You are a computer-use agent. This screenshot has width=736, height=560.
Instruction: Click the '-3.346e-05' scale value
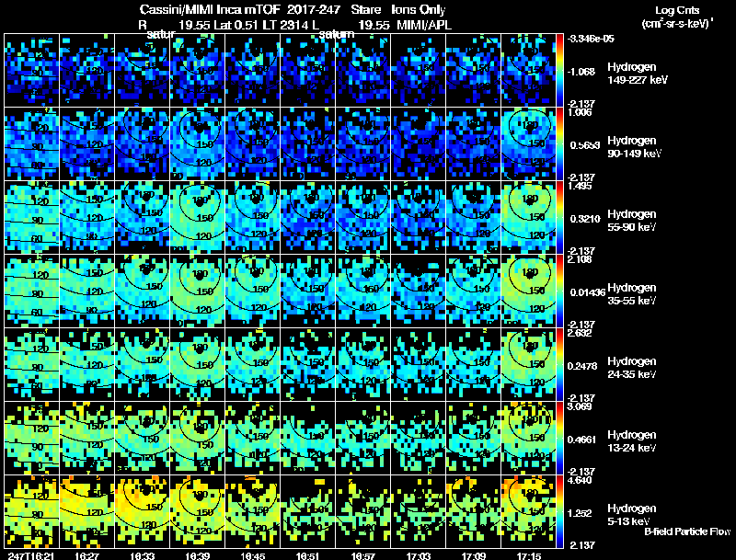(590, 39)
